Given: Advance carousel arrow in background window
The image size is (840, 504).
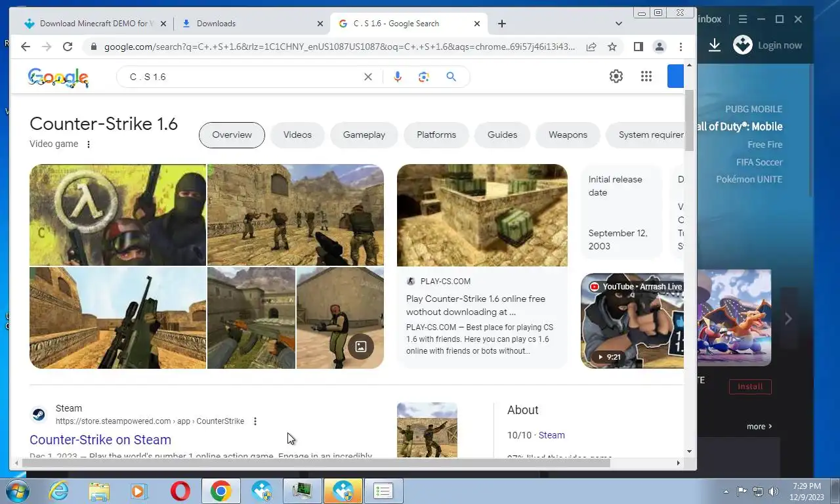Looking at the screenshot, I should [788, 319].
